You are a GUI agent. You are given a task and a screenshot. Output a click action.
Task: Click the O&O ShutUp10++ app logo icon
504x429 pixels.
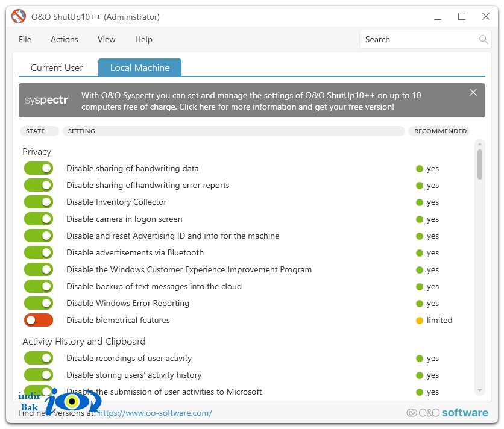[x=19, y=16]
